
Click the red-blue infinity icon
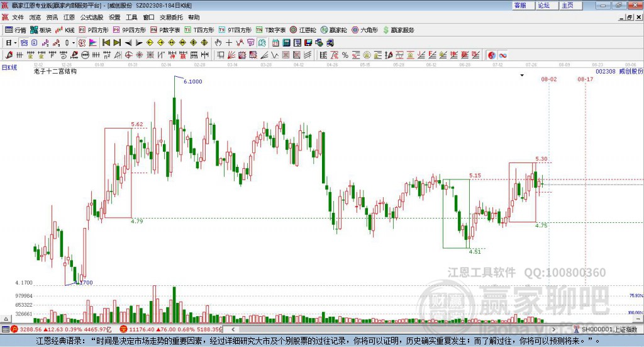click(x=502, y=55)
